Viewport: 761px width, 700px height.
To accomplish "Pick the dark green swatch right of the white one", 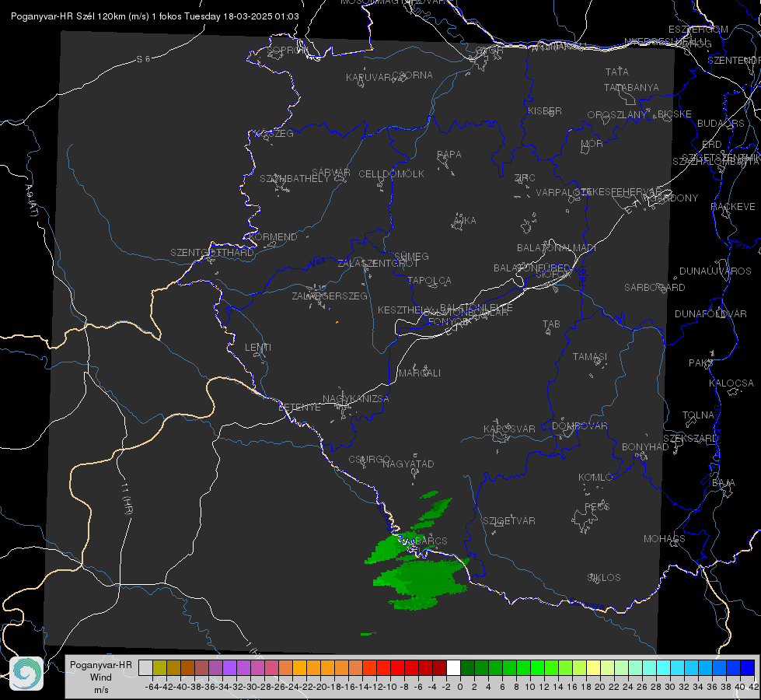I will pos(467,667).
